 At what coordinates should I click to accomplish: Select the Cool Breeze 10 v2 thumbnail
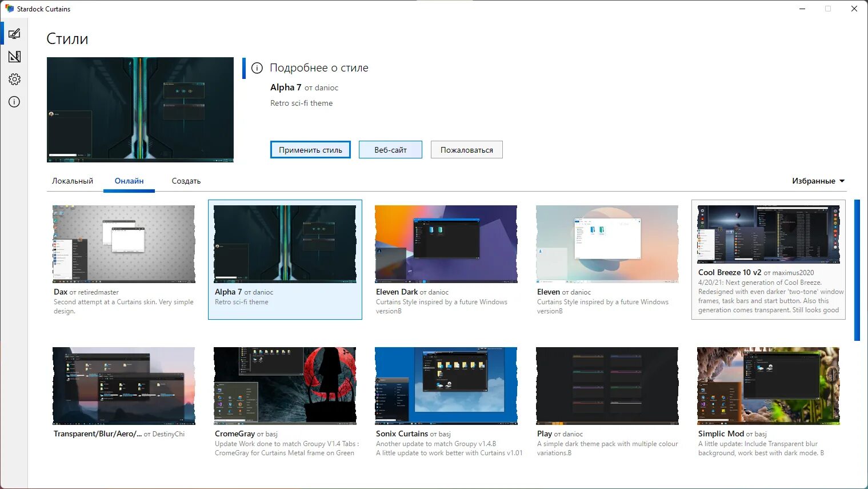tap(768, 234)
